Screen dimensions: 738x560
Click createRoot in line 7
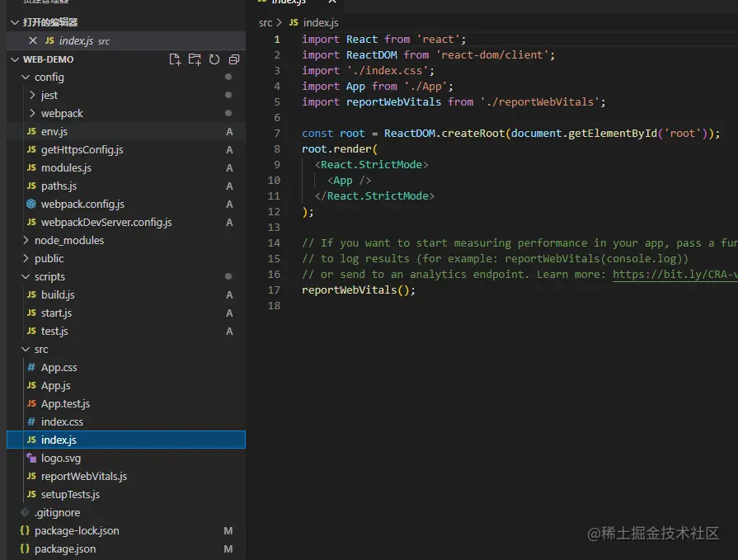[x=473, y=133]
